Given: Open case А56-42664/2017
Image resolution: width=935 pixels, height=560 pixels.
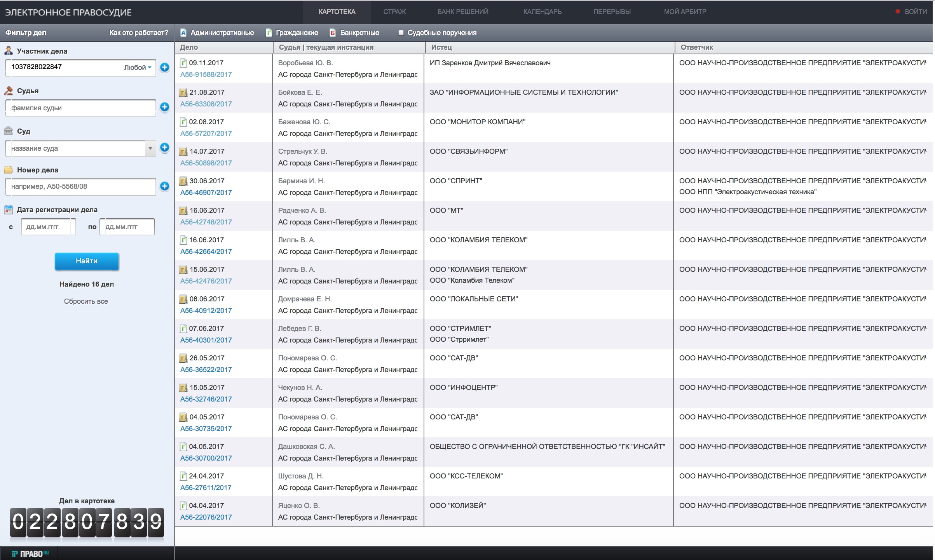Looking at the screenshot, I should (206, 252).
